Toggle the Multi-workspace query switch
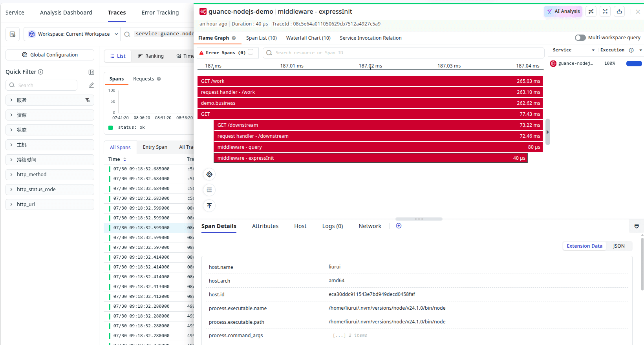The height and width of the screenshot is (345, 644). point(580,38)
